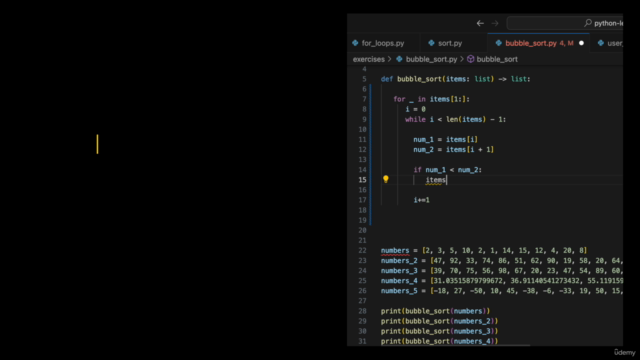
Task: Open the partially visible user tab
Action: coord(610,43)
